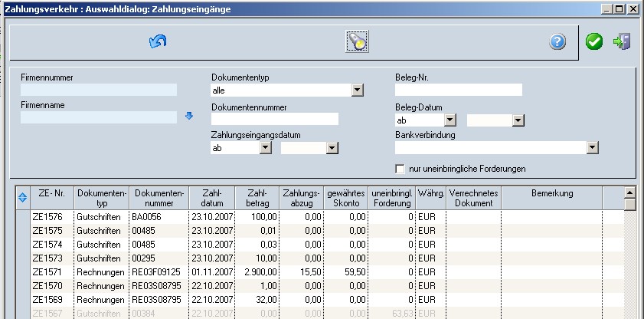The height and width of the screenshot is (319, 644).
Task: Click blue down arrow beside Firmenname
Action: click(x=189, y=117)
